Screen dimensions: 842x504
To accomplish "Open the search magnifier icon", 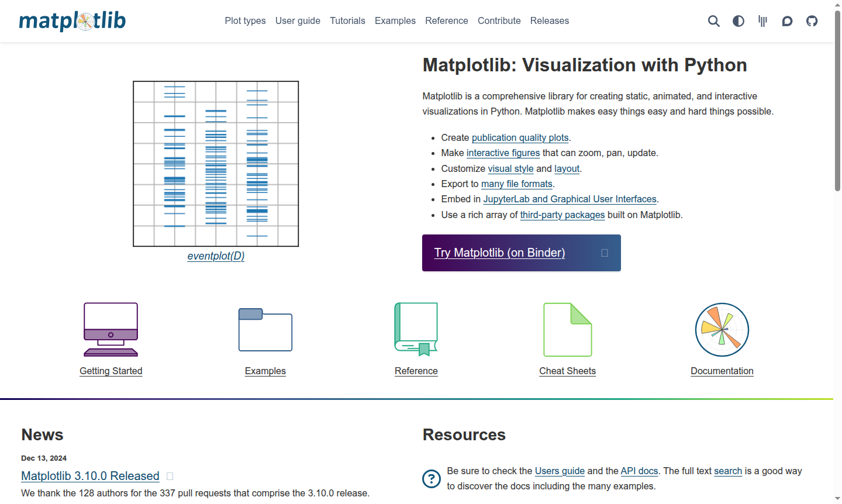I will point(714,21).
